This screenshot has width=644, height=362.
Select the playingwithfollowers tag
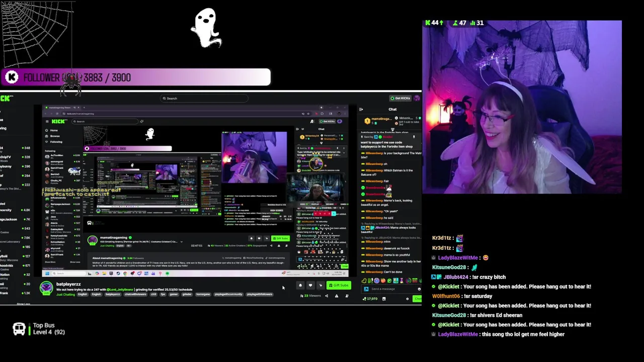(x=260, y=294)
